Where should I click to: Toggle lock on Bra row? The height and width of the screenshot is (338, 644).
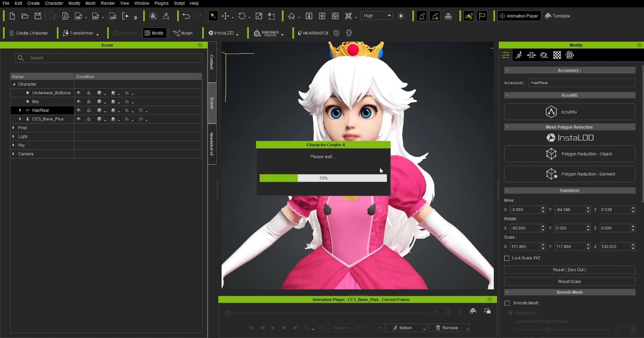(x=89, y=102)
